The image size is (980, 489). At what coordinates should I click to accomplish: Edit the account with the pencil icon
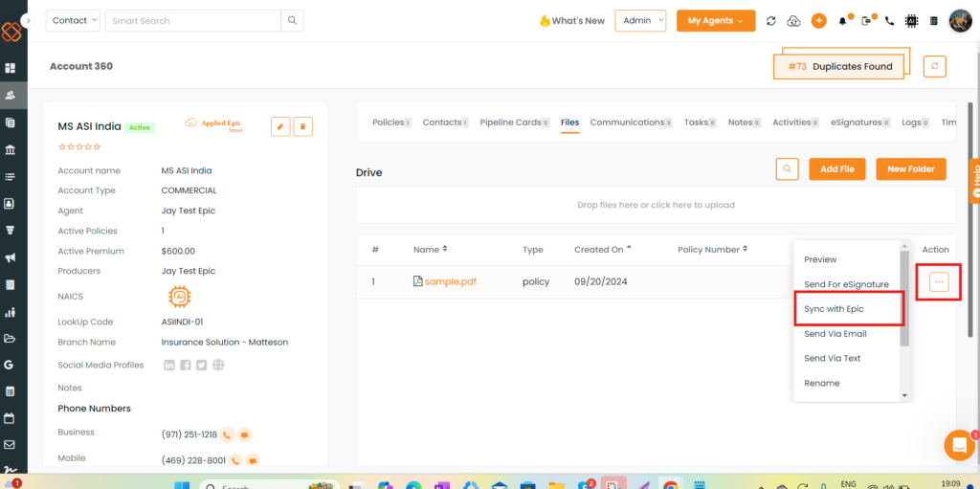pyautogui.click(x=280, y=126)
